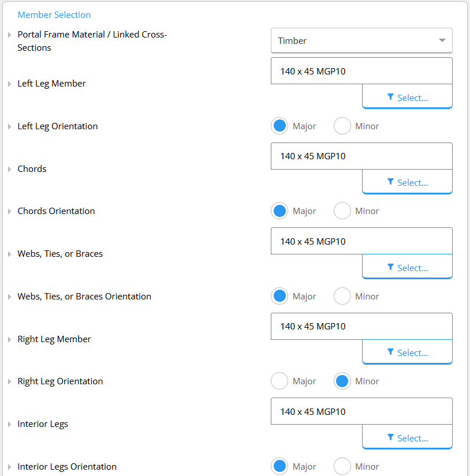Image resolution: width=470 pixels, height=476 pixels.
Task: Click the Left Leg Member section field
Action: (361, 71)
